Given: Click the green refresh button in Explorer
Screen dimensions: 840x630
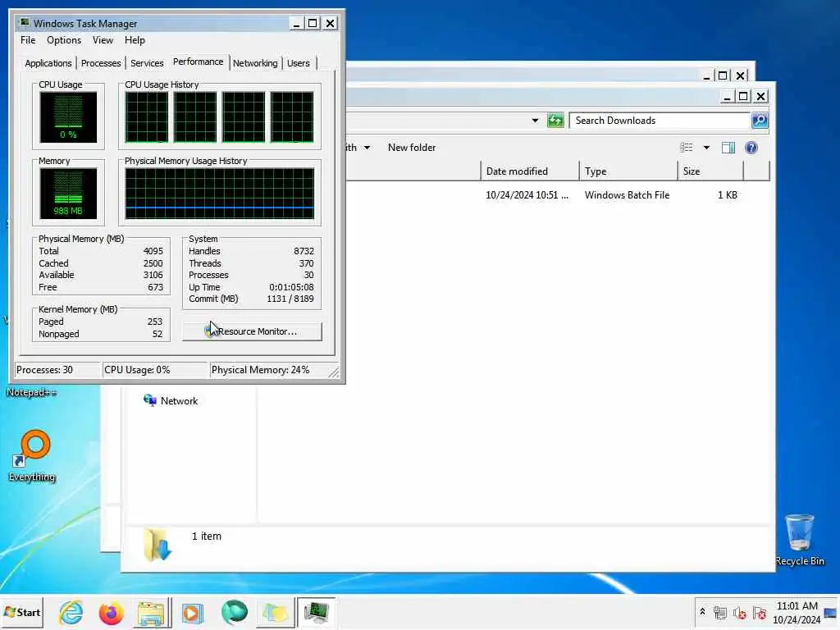Looking at the screenshot, I should click(555, 121).
